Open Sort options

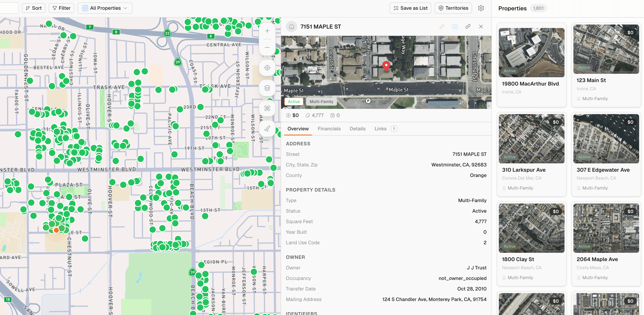33,8
